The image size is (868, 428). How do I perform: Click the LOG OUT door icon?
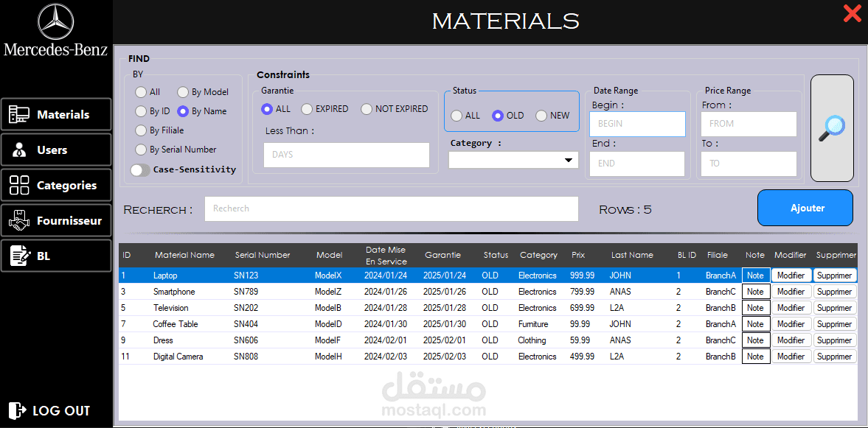tap(17, 410)
